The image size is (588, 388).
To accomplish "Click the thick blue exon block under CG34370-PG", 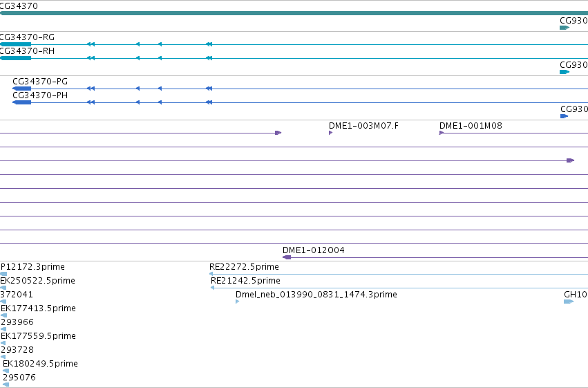I will tap(21, 89).
